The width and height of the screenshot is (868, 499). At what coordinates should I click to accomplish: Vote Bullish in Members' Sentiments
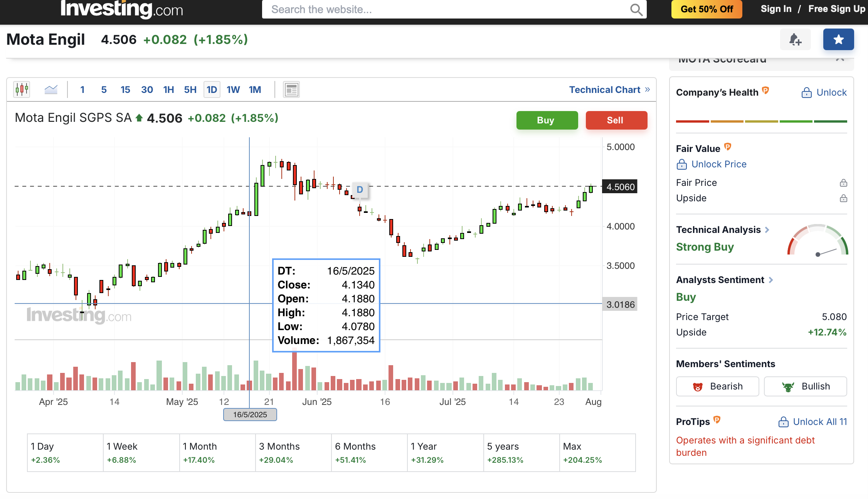[805, 386]
